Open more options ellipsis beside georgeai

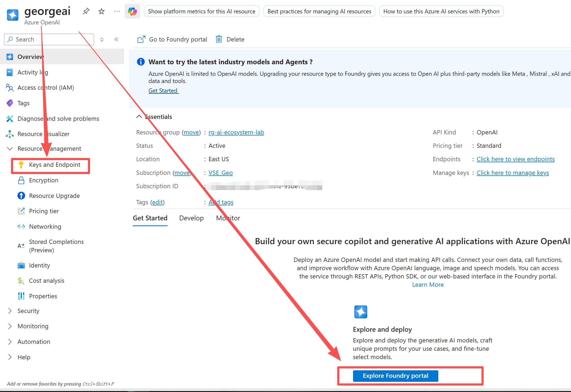pos(117,11)
